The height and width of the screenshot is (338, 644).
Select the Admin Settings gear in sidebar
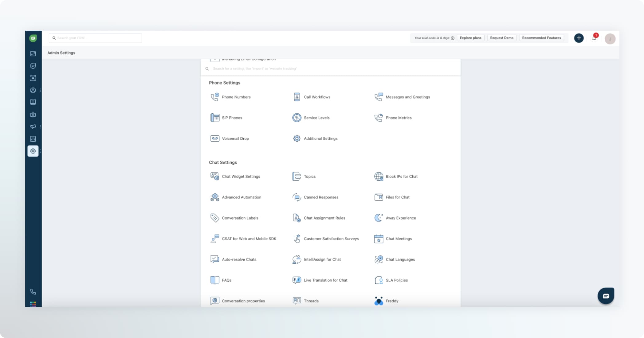[33, 151]
